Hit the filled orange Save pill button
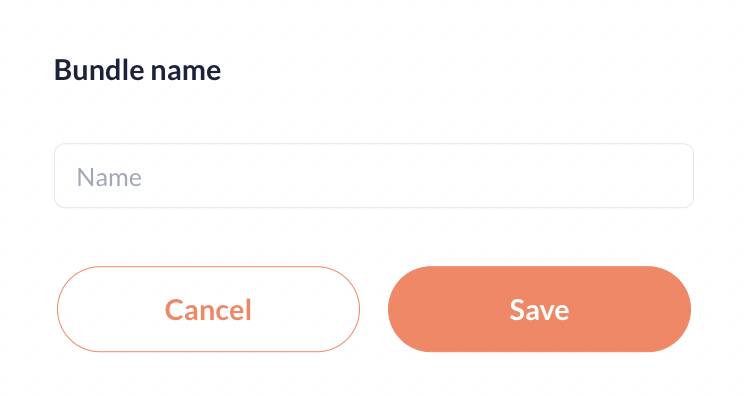 tap(539, 309)
